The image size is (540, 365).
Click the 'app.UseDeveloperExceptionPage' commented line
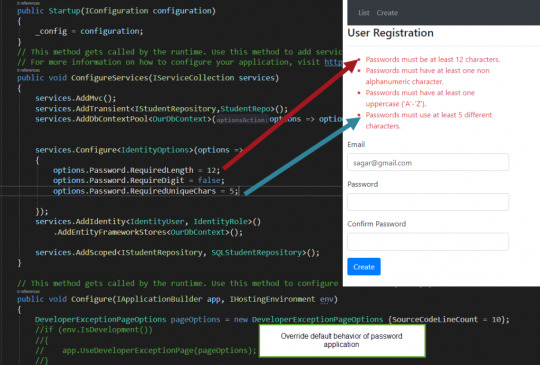pyautogui.click(x=146, y=351)
